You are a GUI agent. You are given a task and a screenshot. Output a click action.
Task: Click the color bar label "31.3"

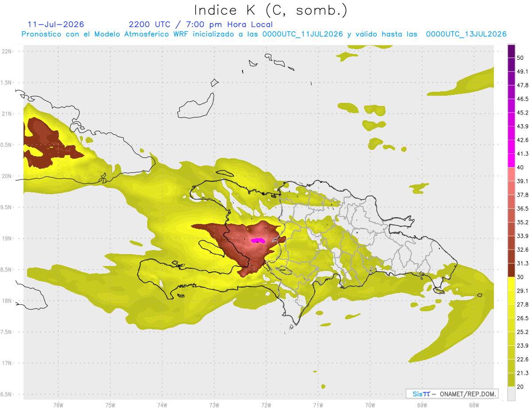[523, 263]
